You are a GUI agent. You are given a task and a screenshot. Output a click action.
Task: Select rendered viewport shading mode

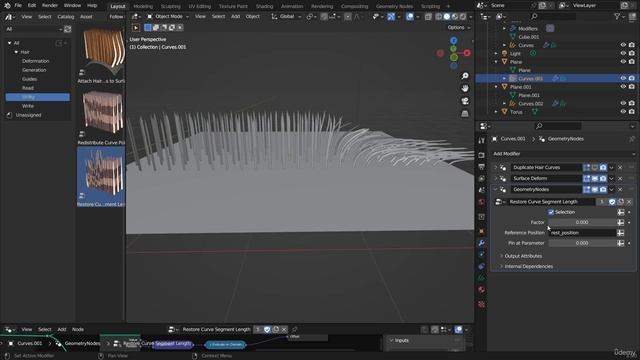tap(463, 17)
